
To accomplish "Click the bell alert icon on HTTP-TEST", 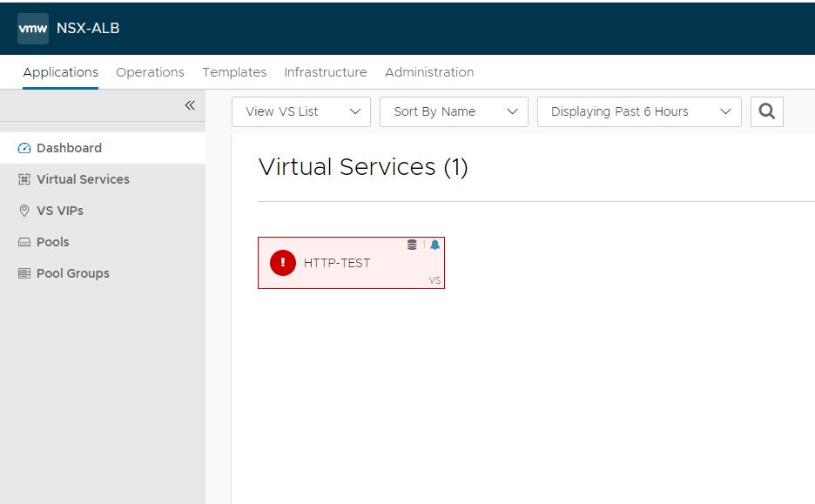I will coord(435,245).
